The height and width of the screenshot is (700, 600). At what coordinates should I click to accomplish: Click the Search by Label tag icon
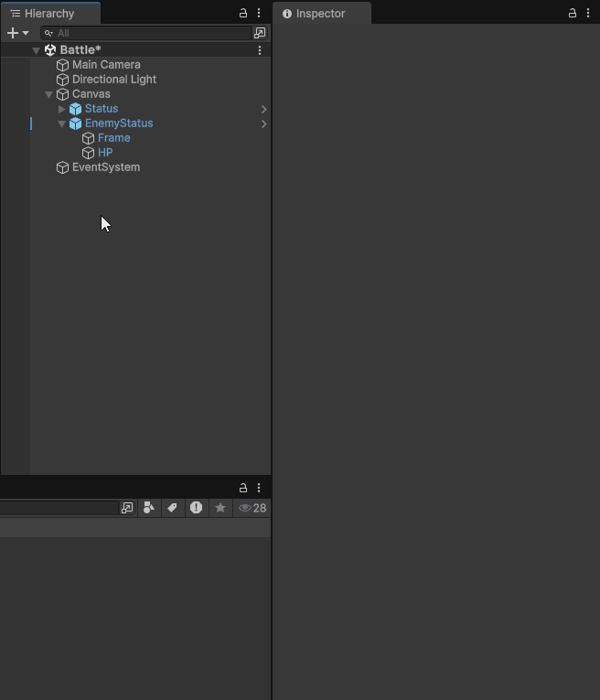[x=172, y=508]
